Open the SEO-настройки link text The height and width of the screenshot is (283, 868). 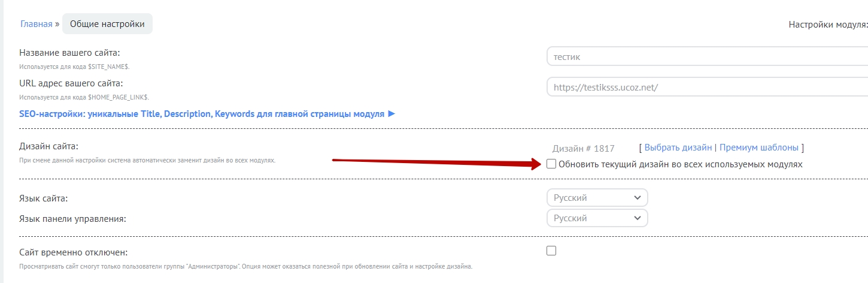coord(202,114)
